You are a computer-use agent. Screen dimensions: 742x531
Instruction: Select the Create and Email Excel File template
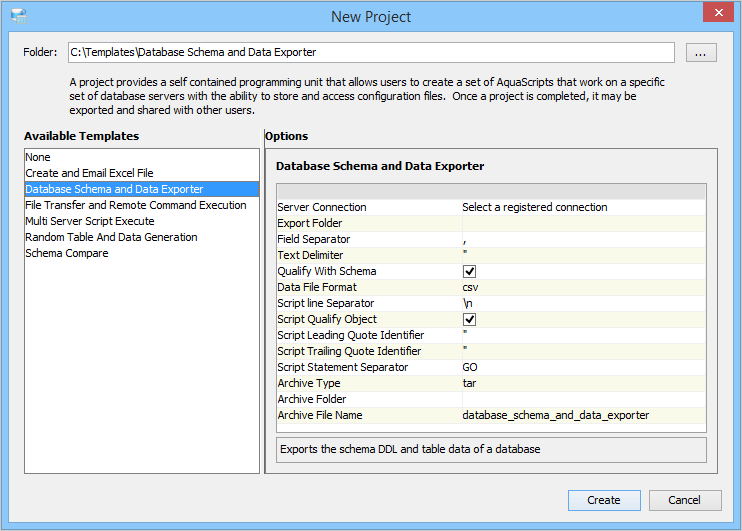pyautogui.click(x=89, y=173)
